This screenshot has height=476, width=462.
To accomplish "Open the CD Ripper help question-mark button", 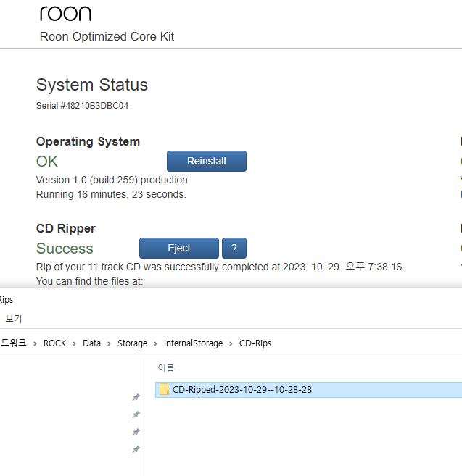I will (234, 248).
